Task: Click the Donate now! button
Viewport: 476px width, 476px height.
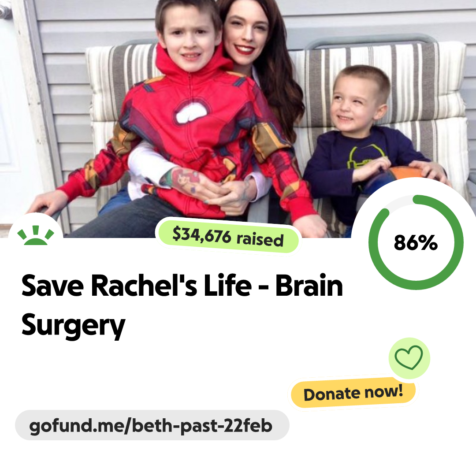Action: click(353, 393)
